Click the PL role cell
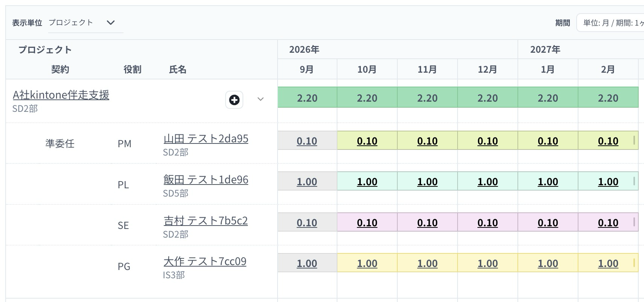The height and width of the screenshot is (302, 644). 124,185
